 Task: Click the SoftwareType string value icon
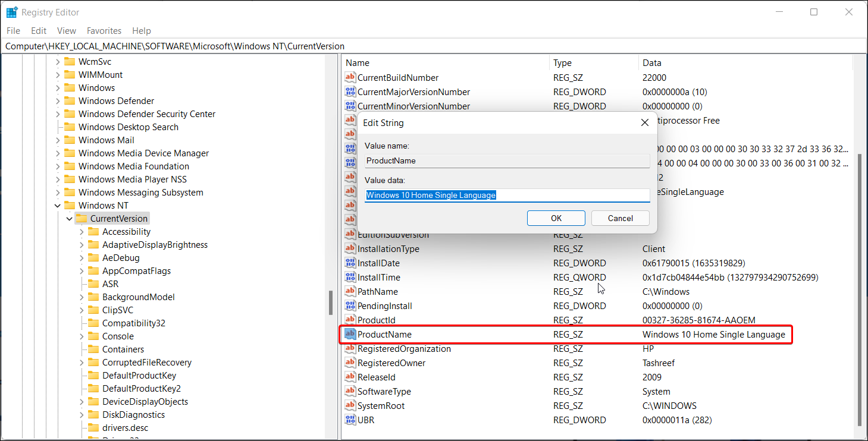pos(350,392)
